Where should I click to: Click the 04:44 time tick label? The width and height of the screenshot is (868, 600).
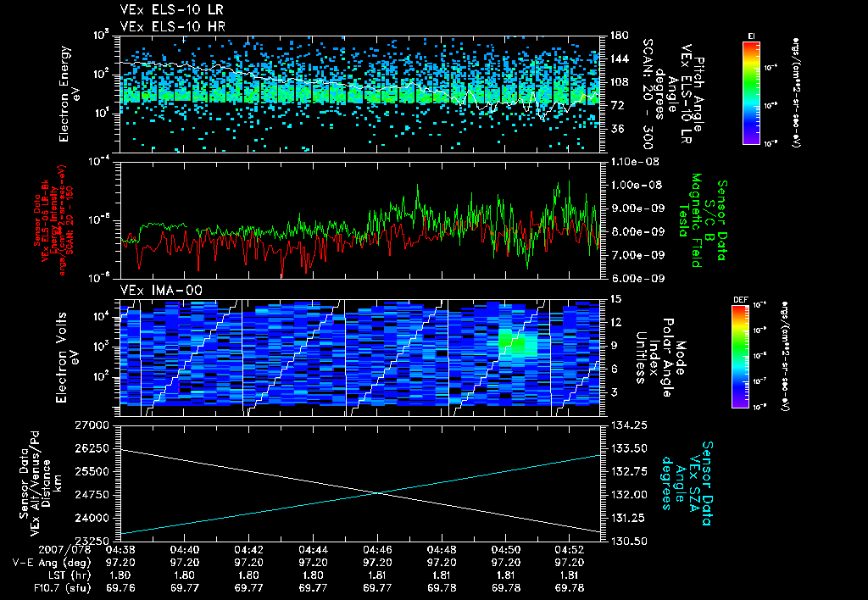tap(313, 550)
